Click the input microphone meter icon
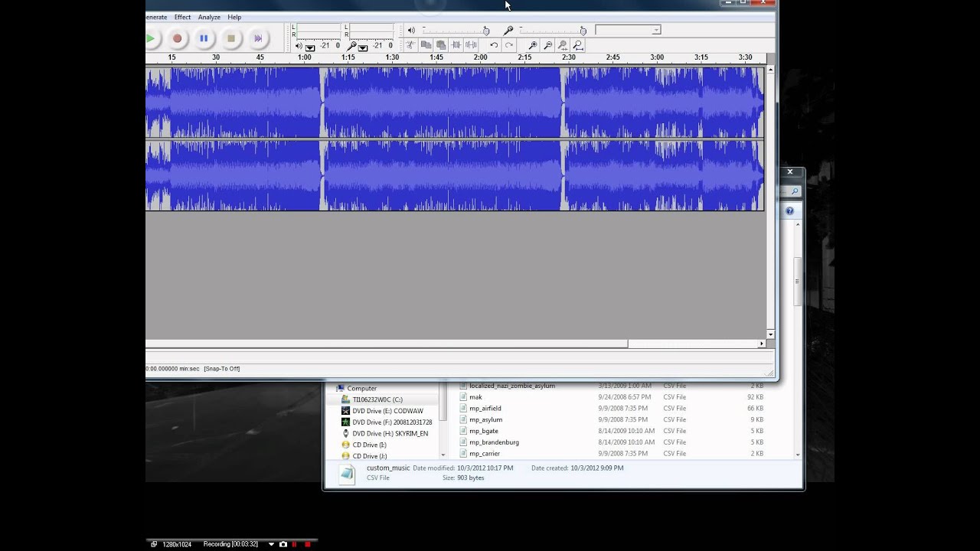Image resolution: width=980 pixels, height=551 pixels. point(351,47)
